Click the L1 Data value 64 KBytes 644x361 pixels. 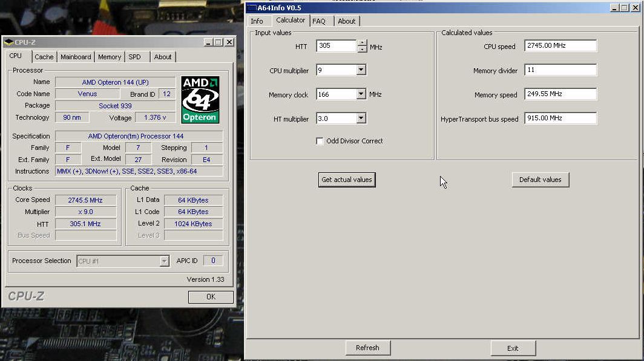[193, 200]
